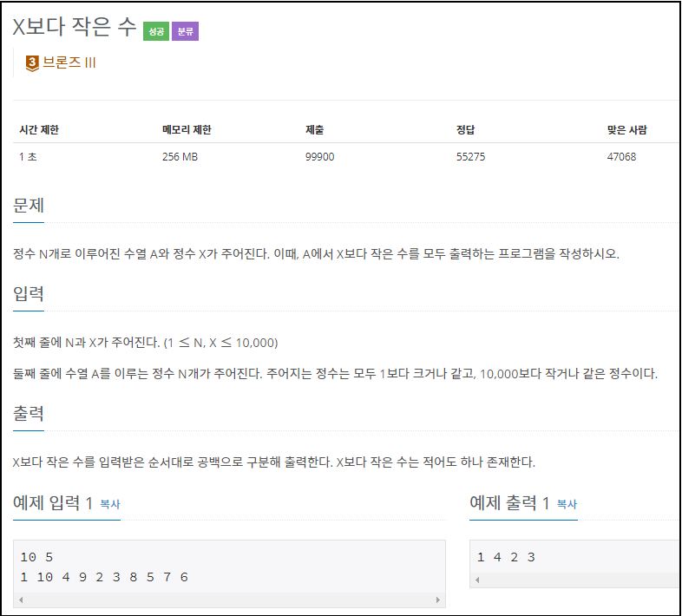Click the output description starting 'X보다 작은 수를 입력받은'
This screenshot has width=682, height=616.
273,462
